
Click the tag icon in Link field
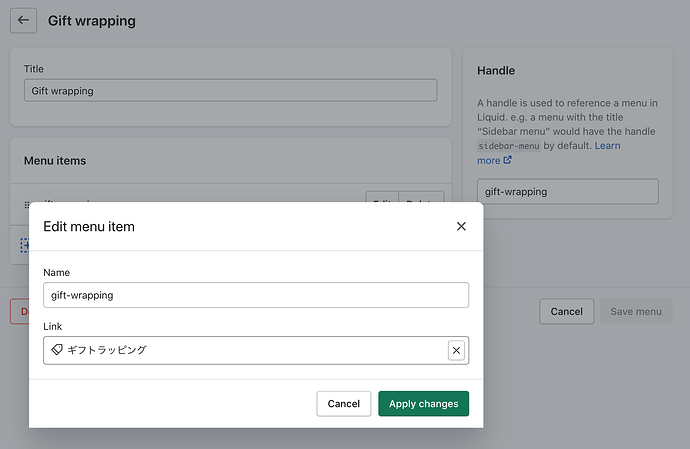[57, 350]
